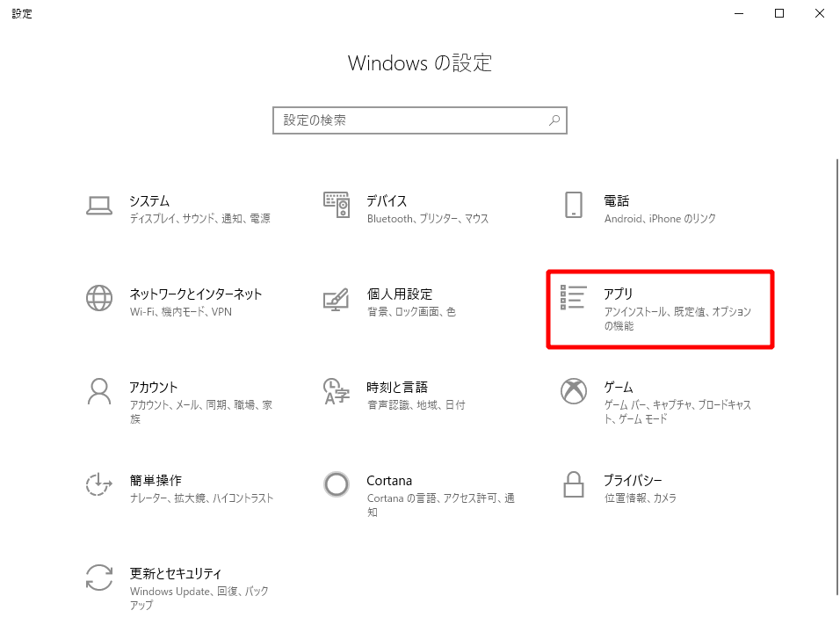
Task: Select the 電話 heading
Action: point(617,201)
